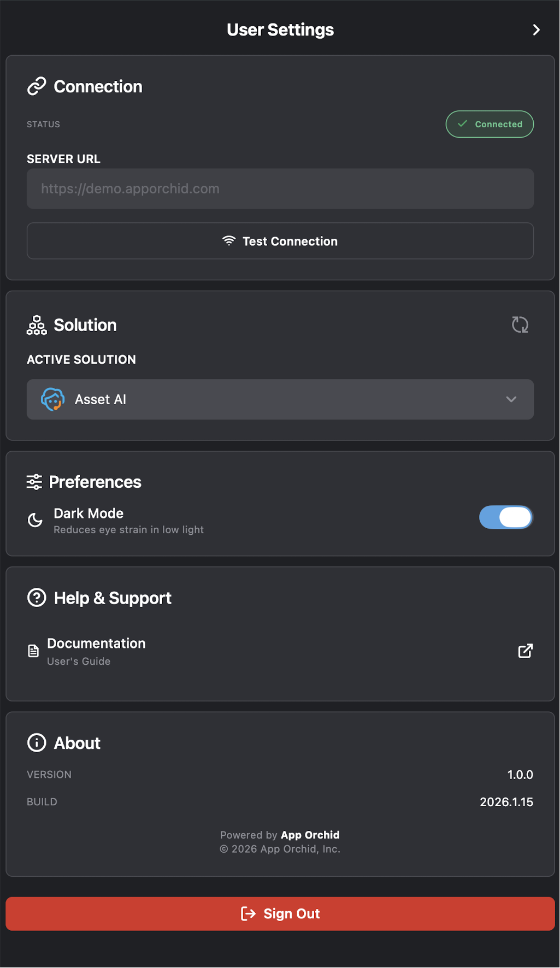Click the User Settings title
This screenshot has width=560, height=968.
coord(280,30)
